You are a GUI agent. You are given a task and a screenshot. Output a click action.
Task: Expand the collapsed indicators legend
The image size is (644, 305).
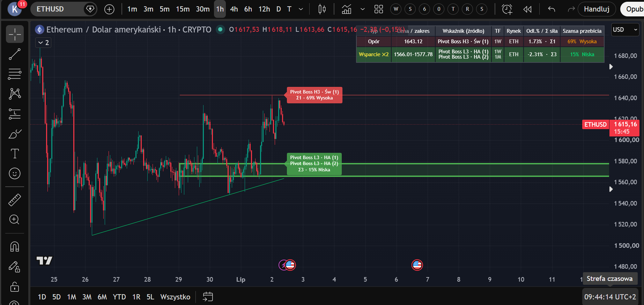43,43
